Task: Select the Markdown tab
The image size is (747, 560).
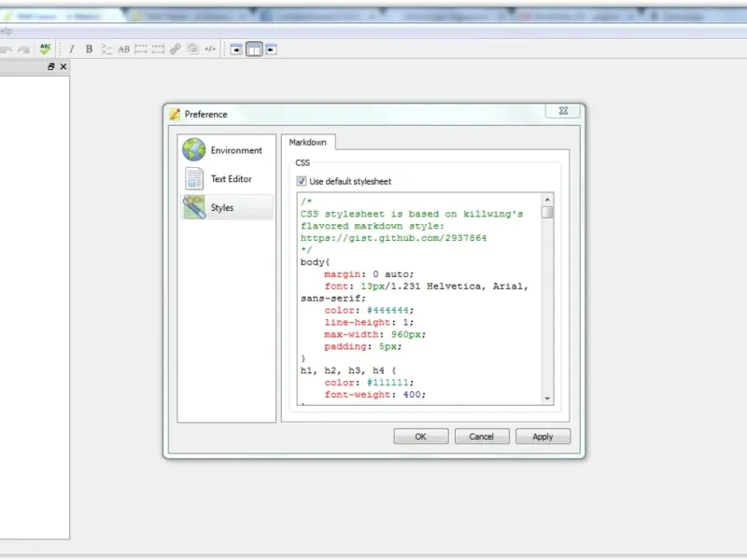Action: 308,143
